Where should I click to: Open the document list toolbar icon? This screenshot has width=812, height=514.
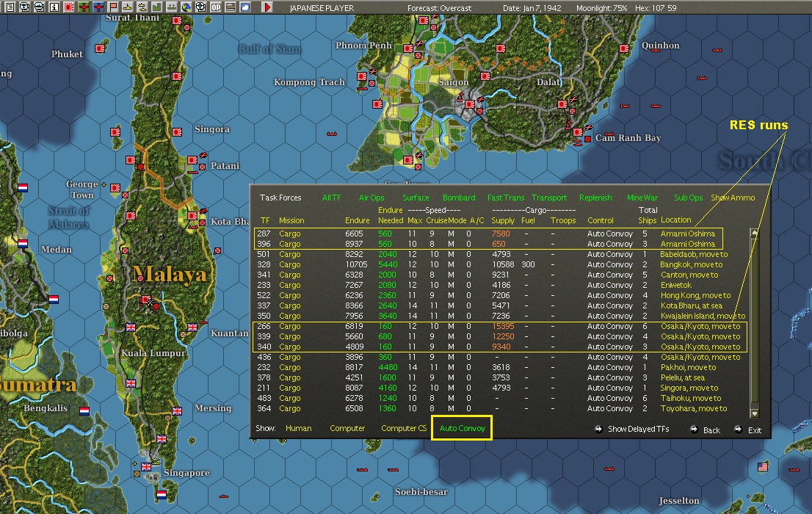10,7
